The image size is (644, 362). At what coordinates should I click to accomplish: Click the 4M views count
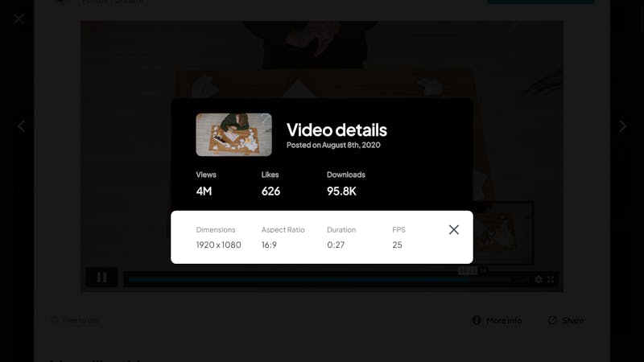[x=204, y=191]
